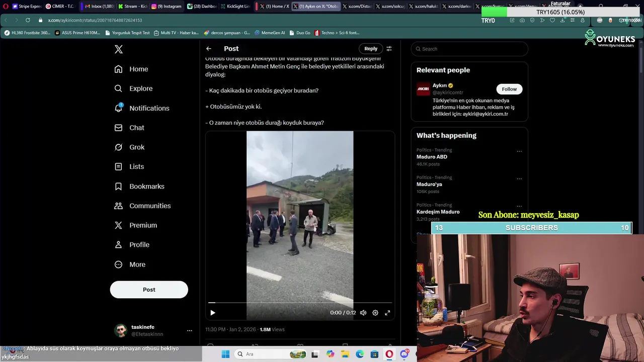Screen dimensions: 644x362
Task: Click the browser address bar URL
Action: (x=95, y=20)
